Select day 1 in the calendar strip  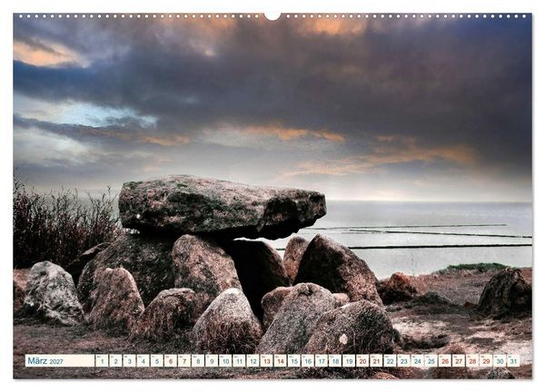tap(102, 360)
